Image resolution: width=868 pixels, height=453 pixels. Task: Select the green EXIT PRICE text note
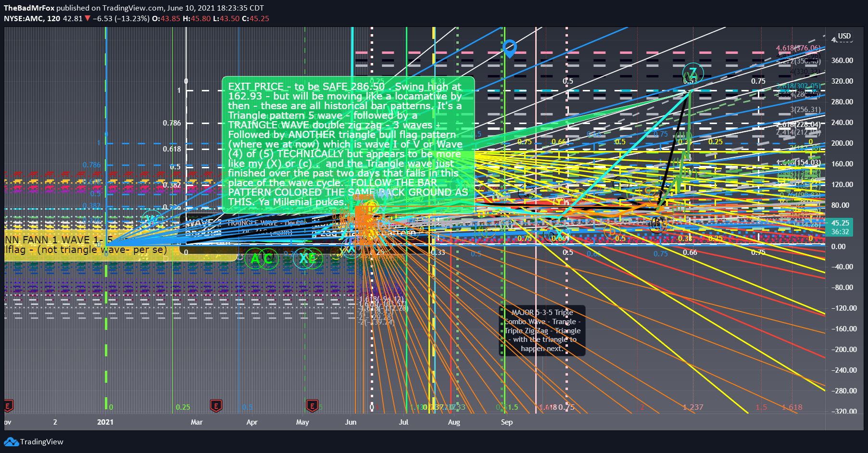[x=348, y=144]
